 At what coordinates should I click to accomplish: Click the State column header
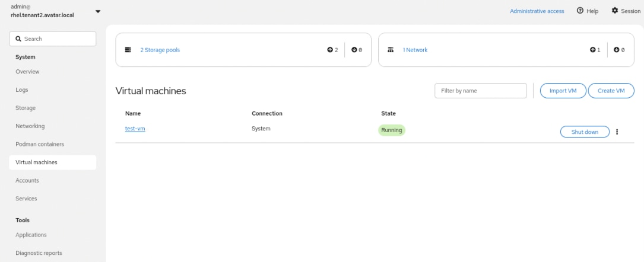click(x=389, y=114)
